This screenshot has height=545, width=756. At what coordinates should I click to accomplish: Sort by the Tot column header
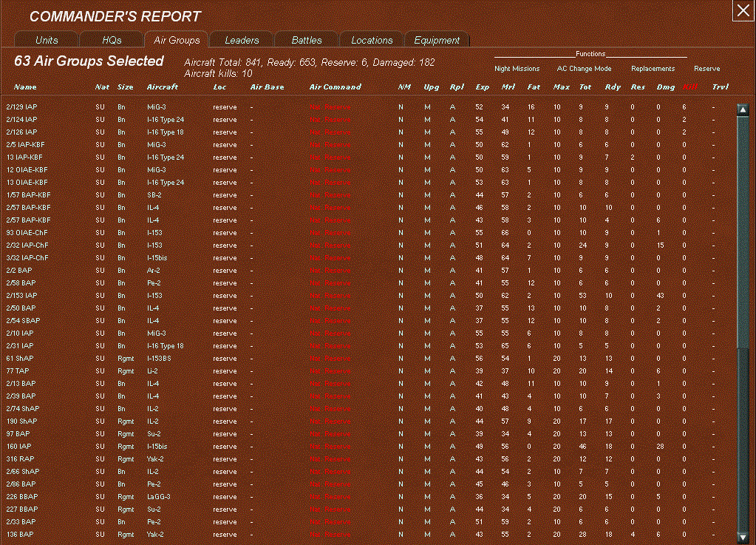pos(585,87)
